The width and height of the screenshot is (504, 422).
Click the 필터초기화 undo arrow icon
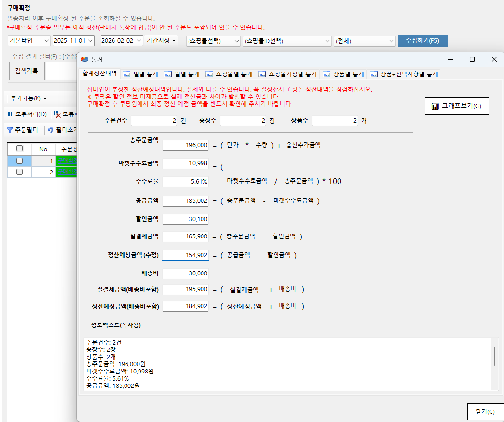(50, 130)
